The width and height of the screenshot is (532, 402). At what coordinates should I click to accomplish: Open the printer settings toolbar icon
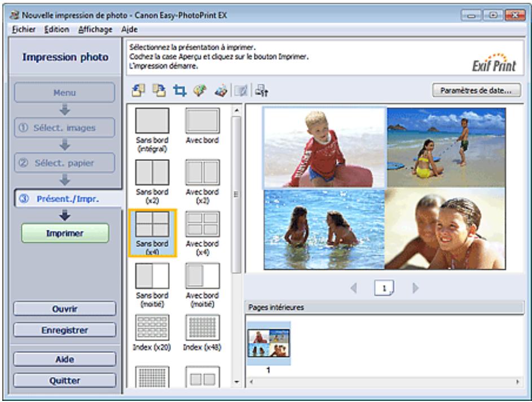pos(262,91)
